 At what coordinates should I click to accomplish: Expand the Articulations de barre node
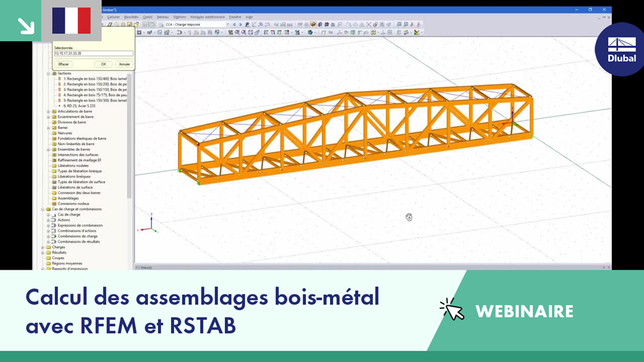tap(48, 111)
